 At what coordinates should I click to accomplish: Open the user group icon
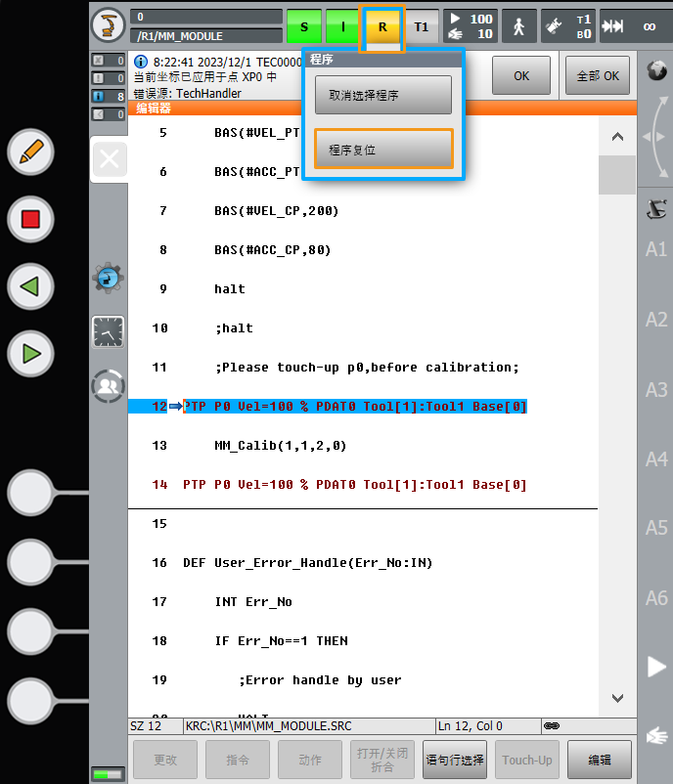pyautogui.click(x=108, y=386)
